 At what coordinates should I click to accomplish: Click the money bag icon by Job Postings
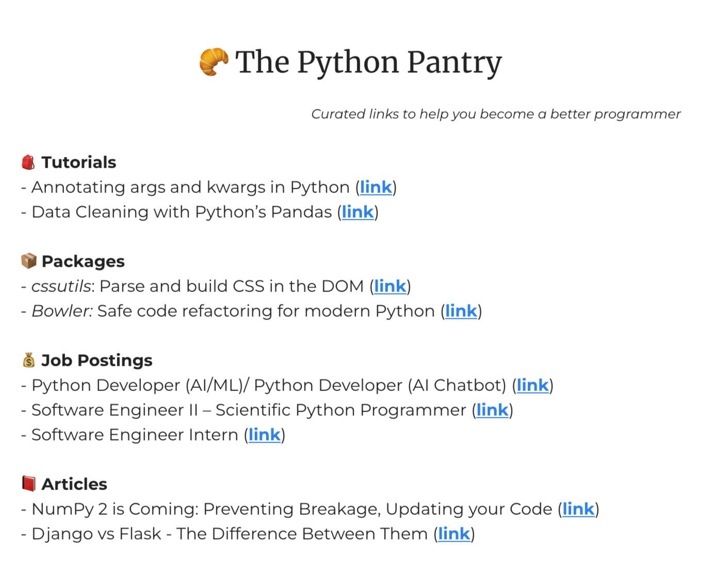coord(29,360)
